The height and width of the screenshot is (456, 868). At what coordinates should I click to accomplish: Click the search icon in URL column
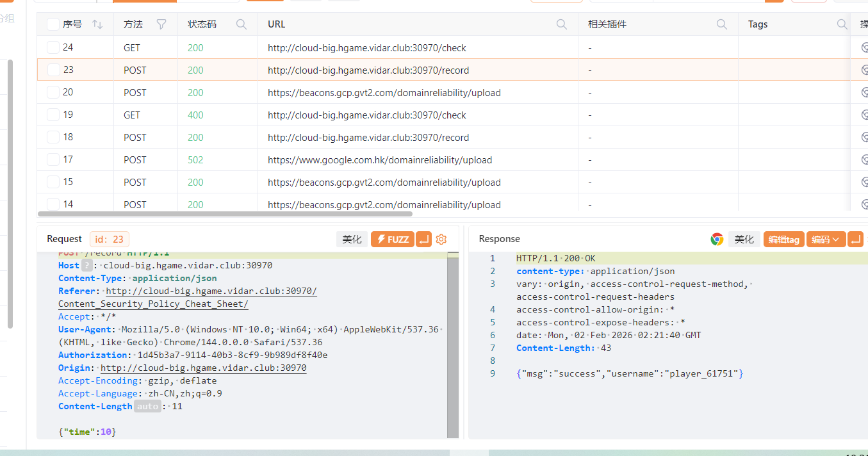[x=562, y=24]
